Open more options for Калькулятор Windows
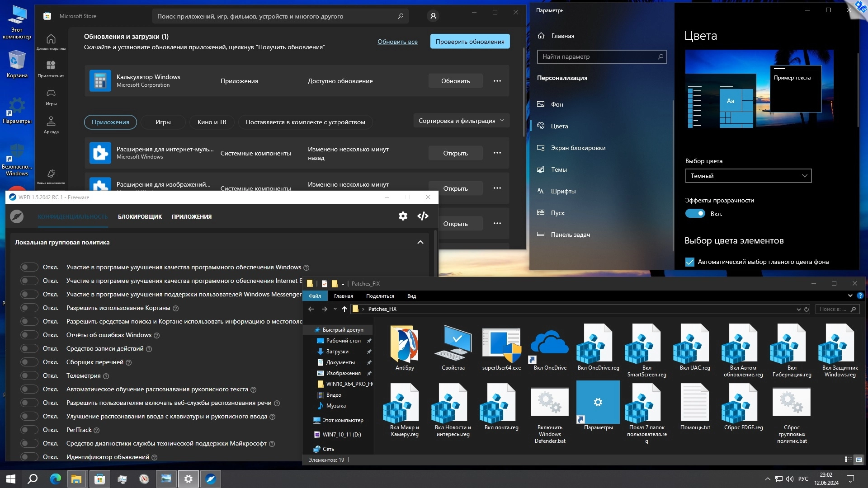 [x=497, y=81]
